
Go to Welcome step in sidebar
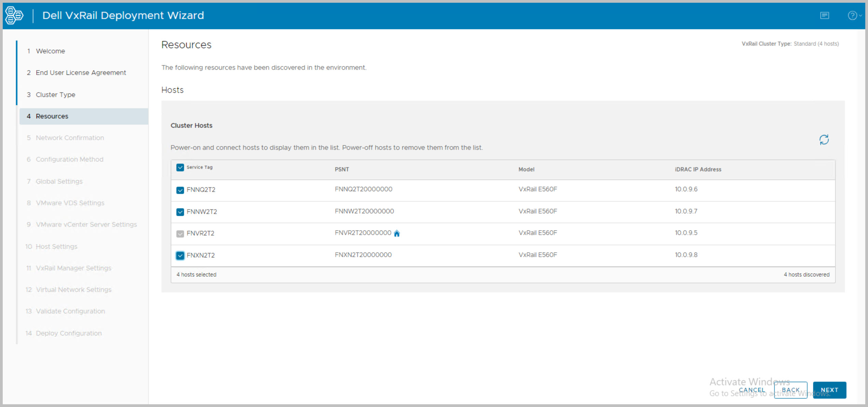[50, 51]
